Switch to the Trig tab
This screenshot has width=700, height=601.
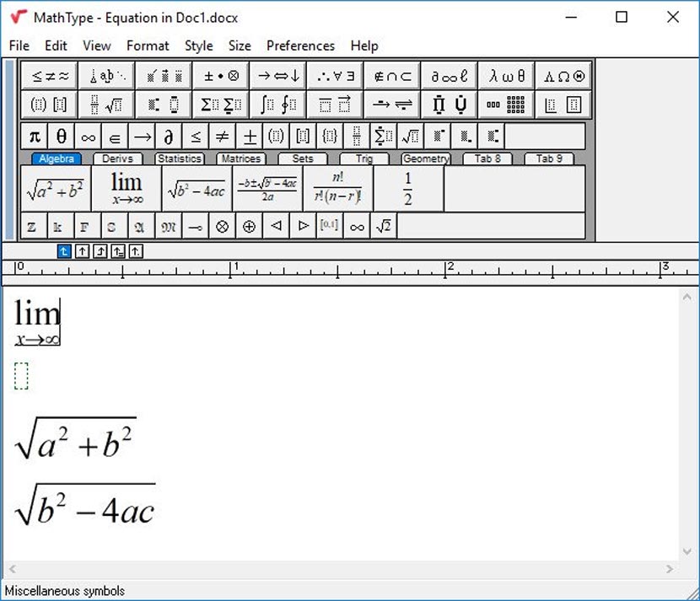pyautogui.click(x=364, y=158)
